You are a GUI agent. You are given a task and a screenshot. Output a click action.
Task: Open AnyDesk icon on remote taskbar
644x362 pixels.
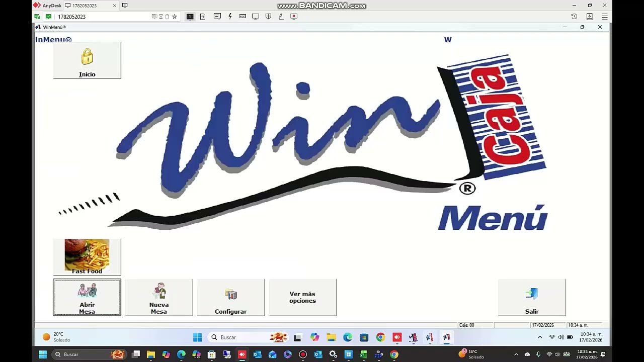pos(397,337)
